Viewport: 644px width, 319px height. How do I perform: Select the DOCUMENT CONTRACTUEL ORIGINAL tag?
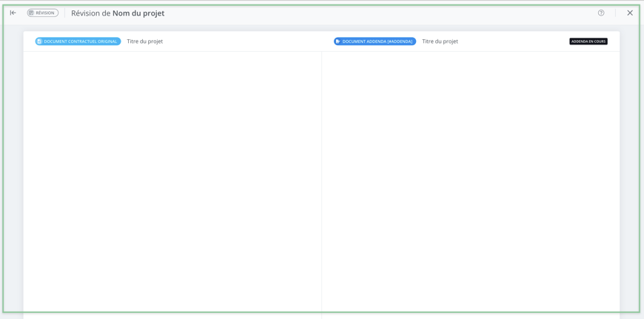pos(80,41)
